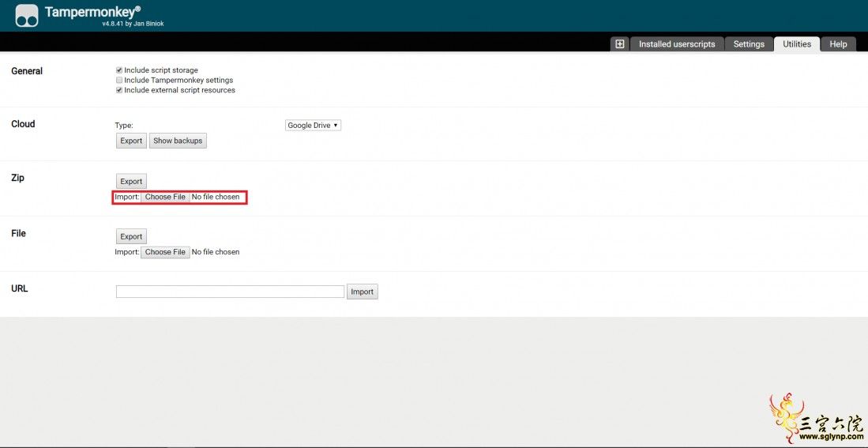Open the new script plus tab
Screen dimensions: 868x448
619,44
